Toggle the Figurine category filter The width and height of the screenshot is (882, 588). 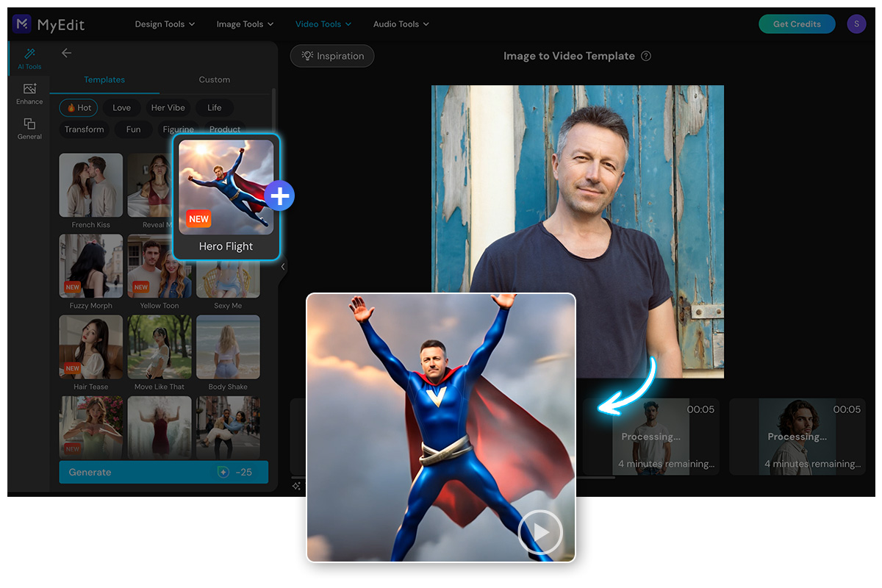(x=178, y=129)
